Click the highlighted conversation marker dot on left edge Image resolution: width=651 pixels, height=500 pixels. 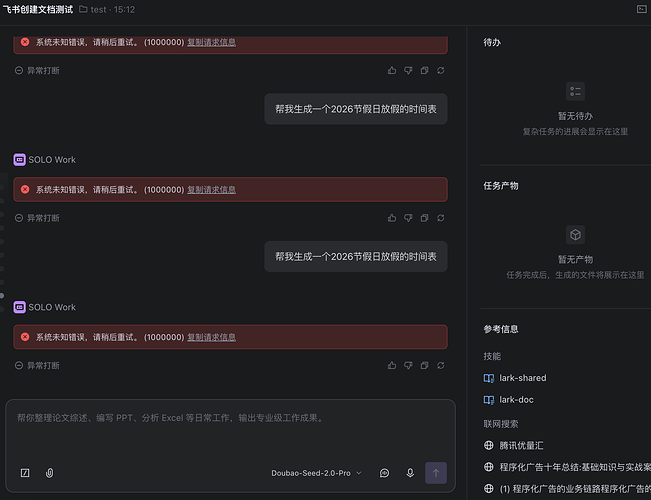(2, 295)
